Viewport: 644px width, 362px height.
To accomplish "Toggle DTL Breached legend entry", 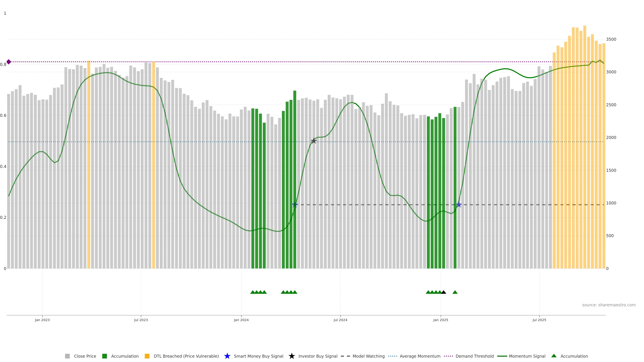I will pos(186,356).
